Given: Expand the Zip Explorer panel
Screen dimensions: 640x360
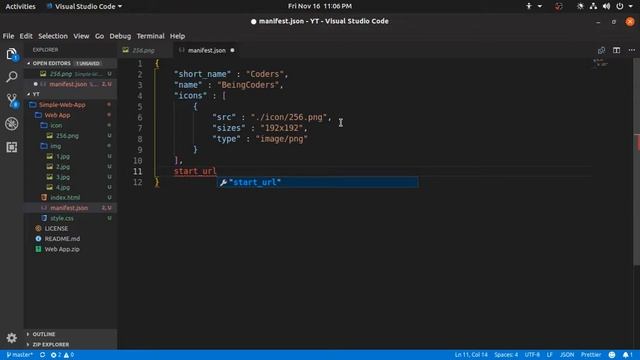Looking at the screenshot, I should (x=70, y=344).
